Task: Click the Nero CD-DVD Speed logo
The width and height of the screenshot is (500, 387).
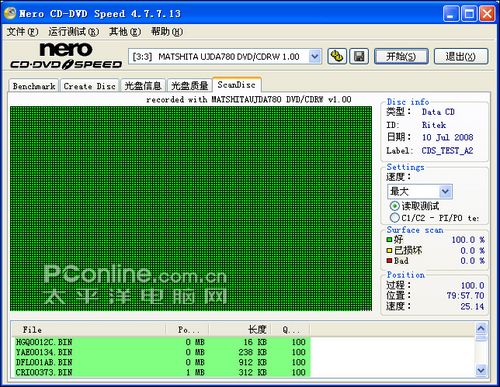Action: point(66,55)
